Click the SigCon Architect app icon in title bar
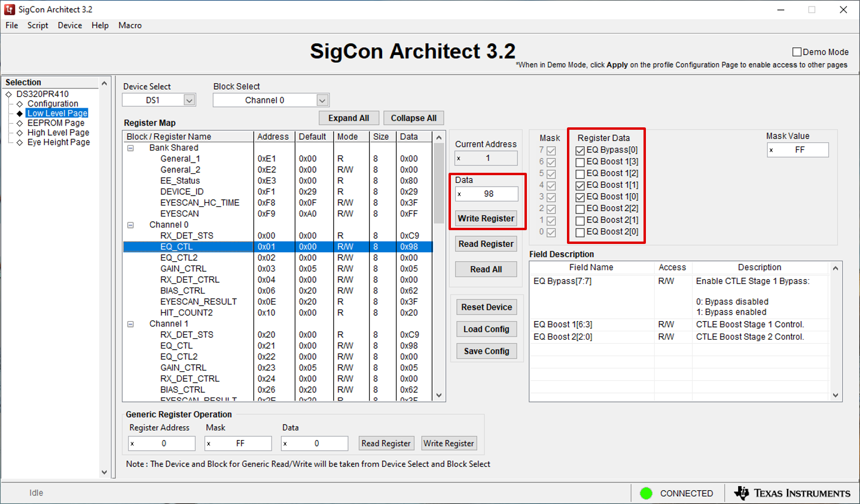Image resolution: width=860 pixels, height=504 pixels. point(10,10)
